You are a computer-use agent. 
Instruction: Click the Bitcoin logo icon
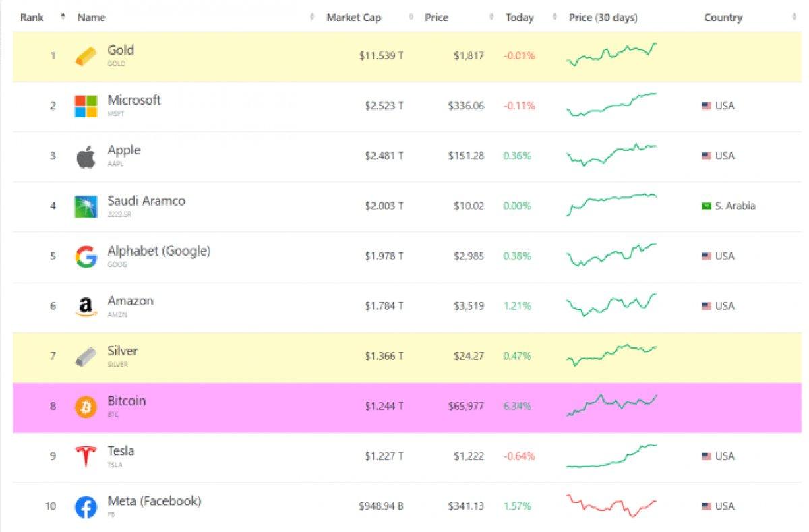(x=86, y=407)
